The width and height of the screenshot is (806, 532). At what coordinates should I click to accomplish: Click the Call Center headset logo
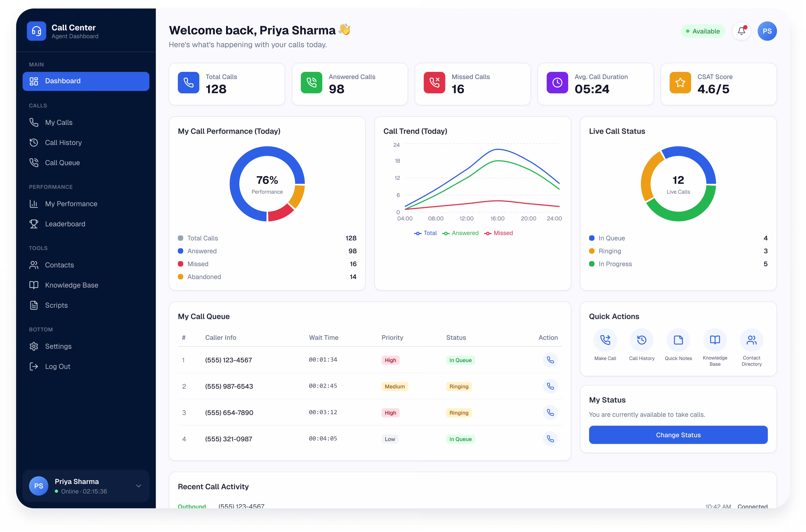(x=36, y=31)
